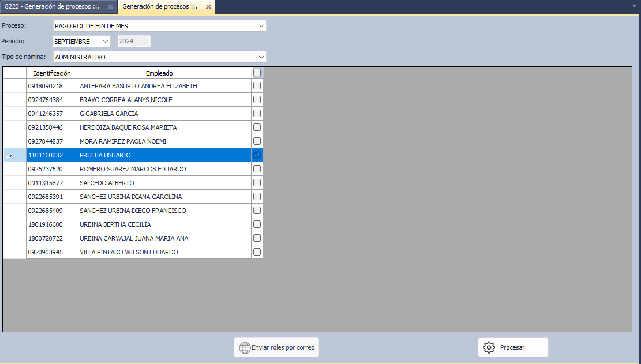Click the pencil edit indicator on row PRUEBA USUARIO
641x364 pixels.
click(10, 156)
